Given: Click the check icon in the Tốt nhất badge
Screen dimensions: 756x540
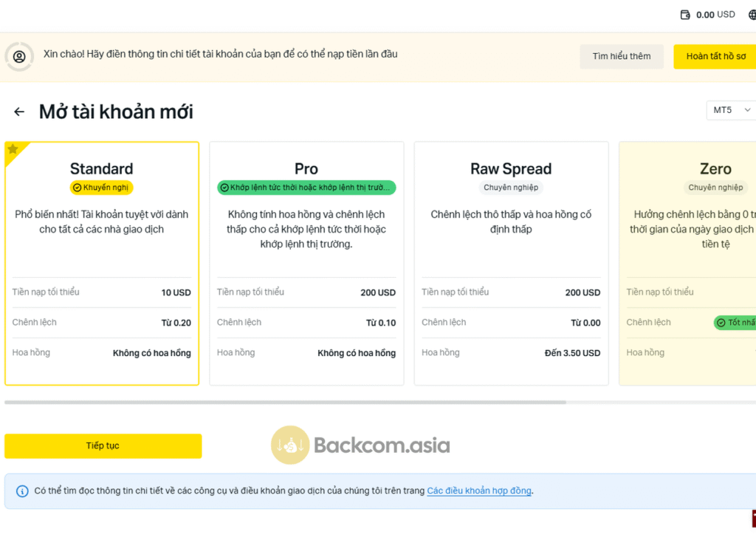Looking at the screenshot, I should click(x=721, y=323).
